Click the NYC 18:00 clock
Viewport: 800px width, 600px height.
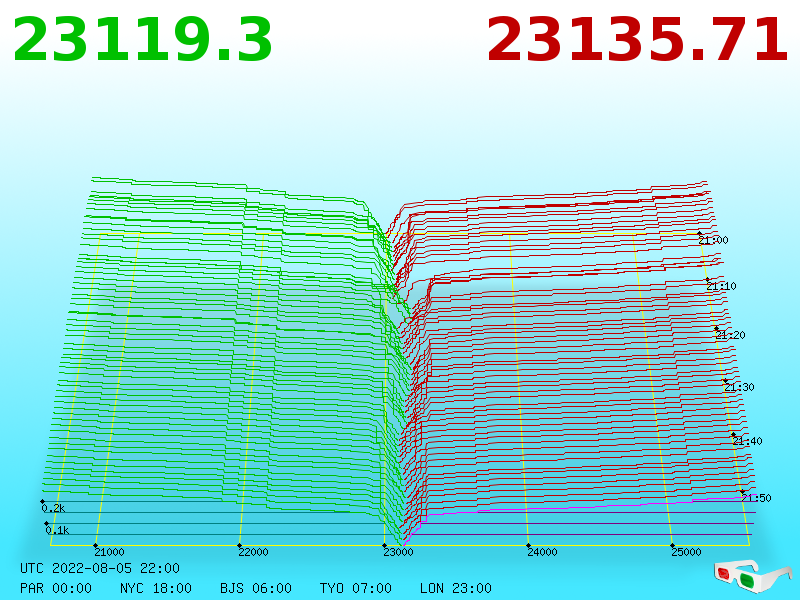point(156,588)
